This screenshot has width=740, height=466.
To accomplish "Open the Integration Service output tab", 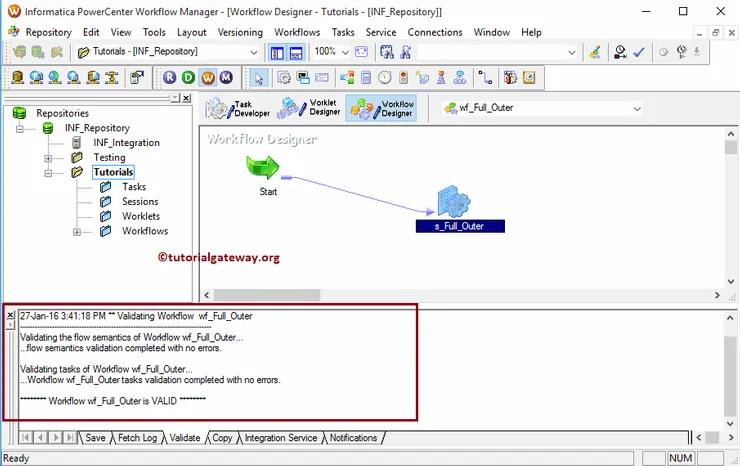I will (280, 438).
